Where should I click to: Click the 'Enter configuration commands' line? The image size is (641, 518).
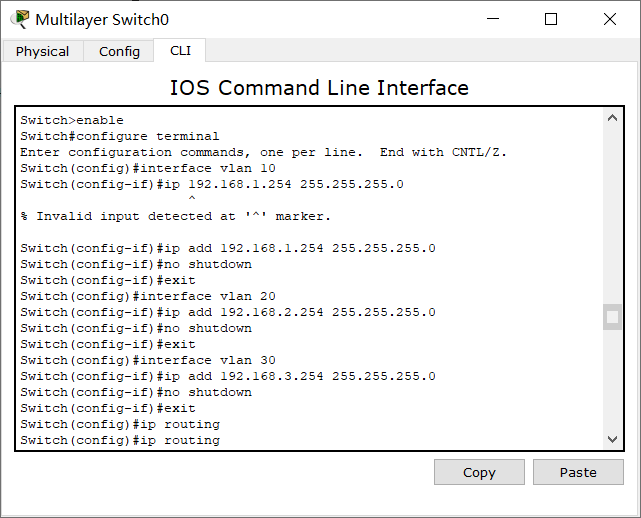pyautogui.click(x=264, y=152)
